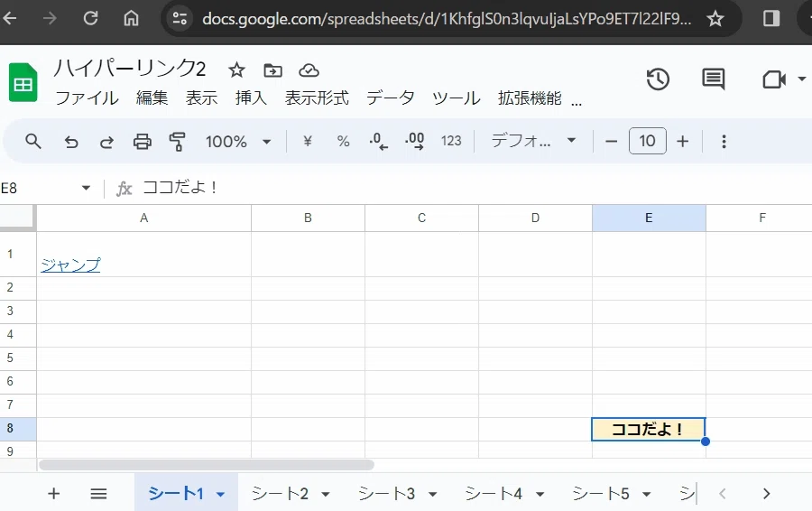Open version history clock icon
The image size is (812, 511).
point(658,79)
